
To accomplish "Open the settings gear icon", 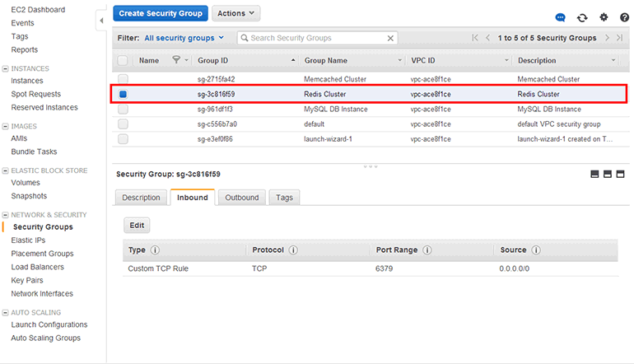I will (x=604, y=16).
